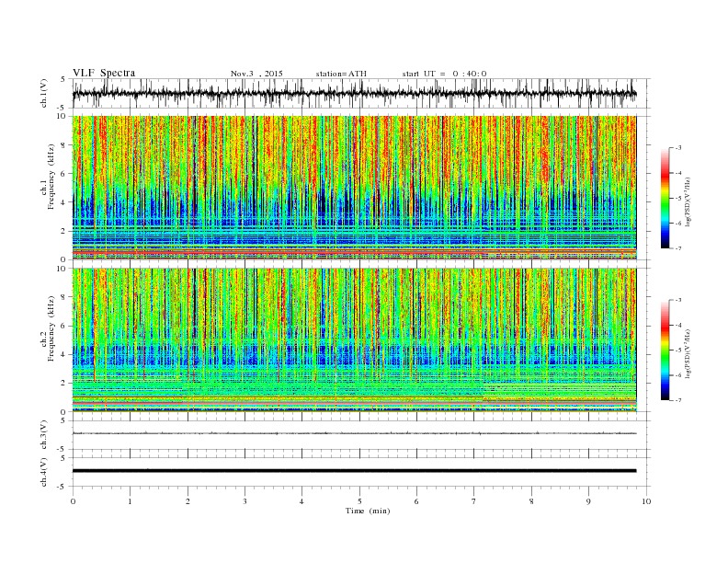Select the "Time (min)" axis title
728x563 pixels.
tap(368, 511)
